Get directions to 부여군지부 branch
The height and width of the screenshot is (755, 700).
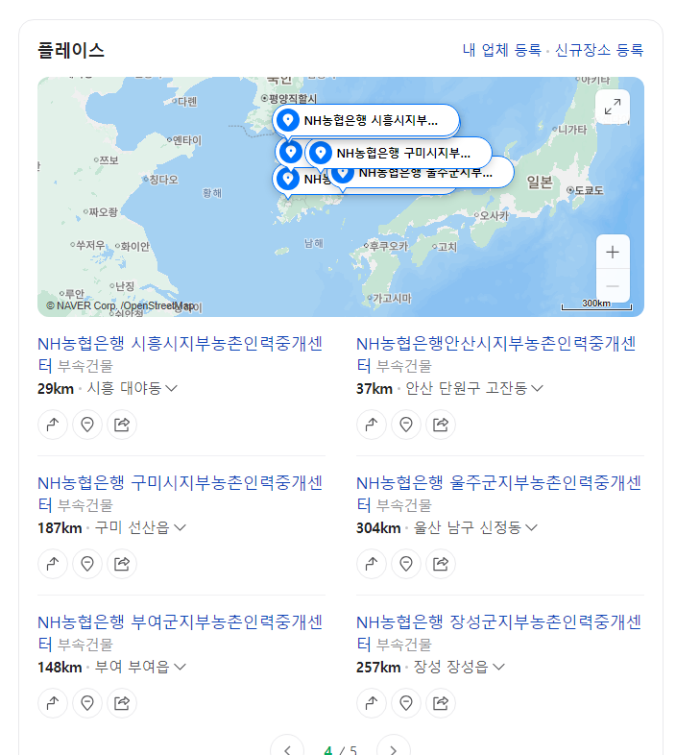coord(53,703)
